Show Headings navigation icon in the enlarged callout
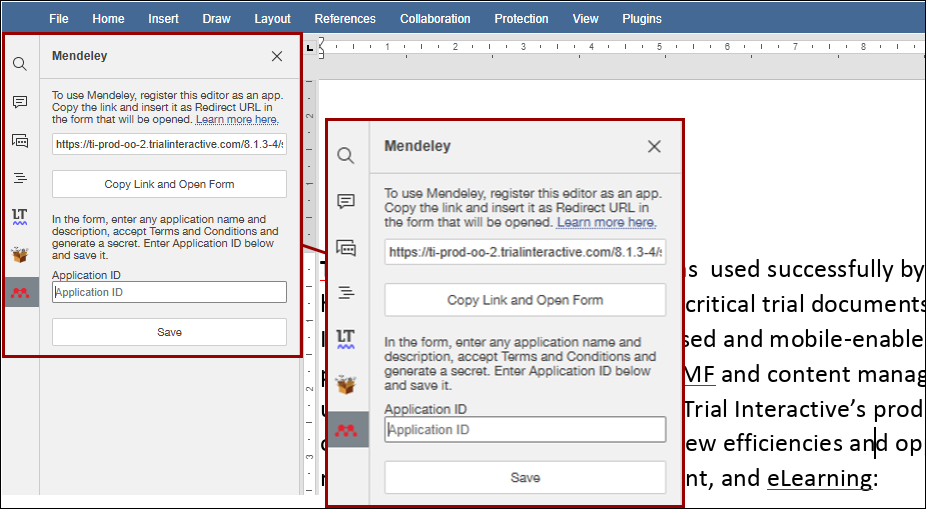Screen dimensions: 926x509 click(346, 292)
